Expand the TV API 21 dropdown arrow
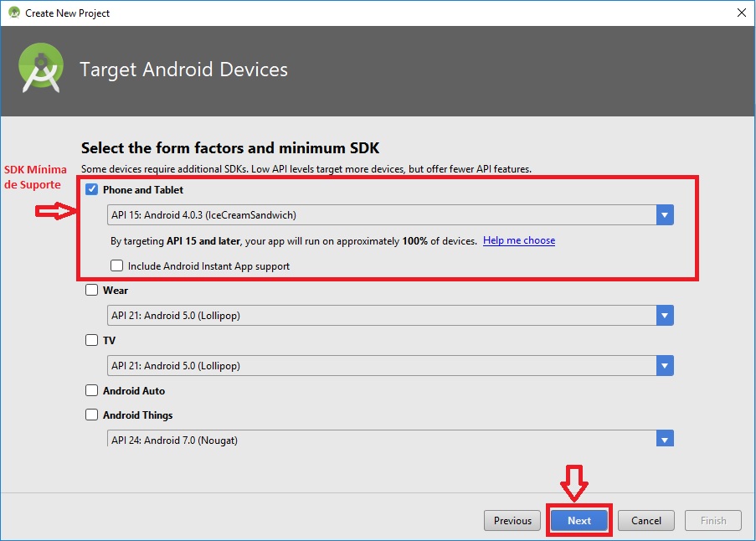The image size is (756, 541). pos(665,365)
